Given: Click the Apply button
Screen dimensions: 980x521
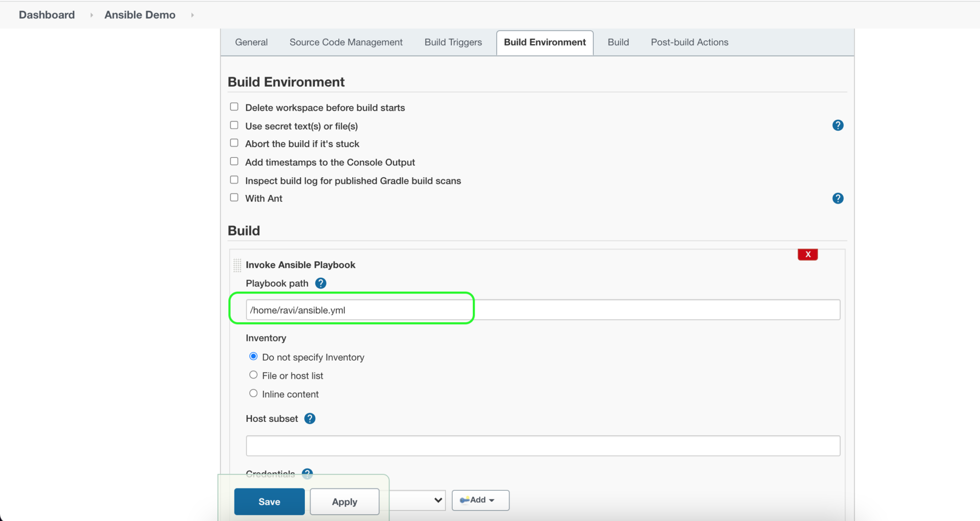Looking at the screenshot, I should tap(344, 501).
